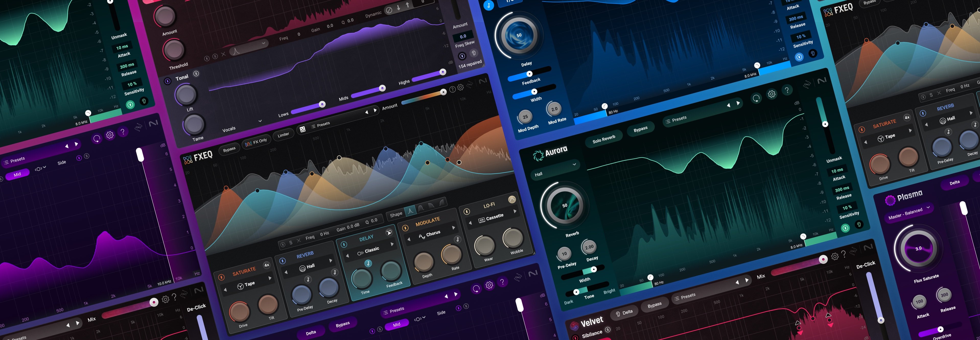
Task: Toggle the power button in the green Unmask plugin
Action: click(130, 105)
